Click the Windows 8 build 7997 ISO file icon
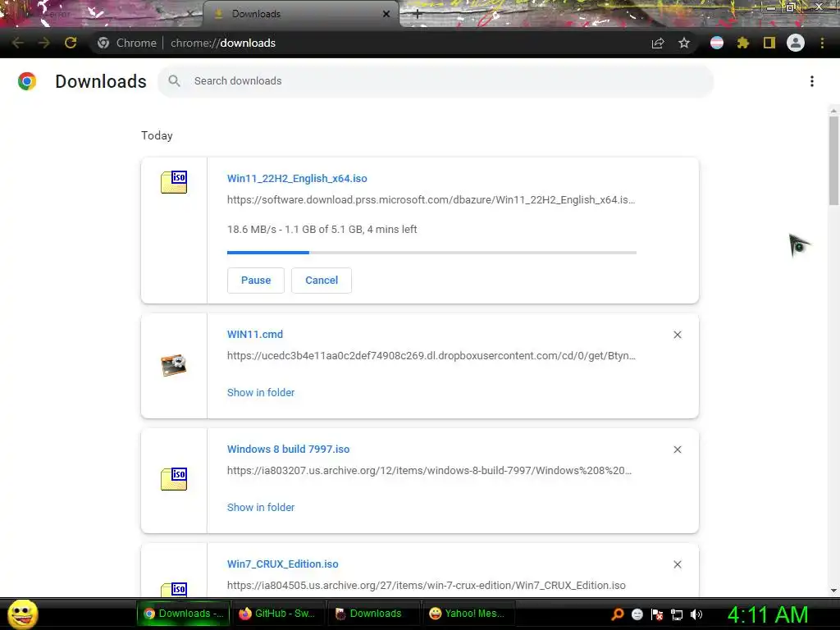The height and width of the screenshot is (630, 840). (x=174, y=479)
